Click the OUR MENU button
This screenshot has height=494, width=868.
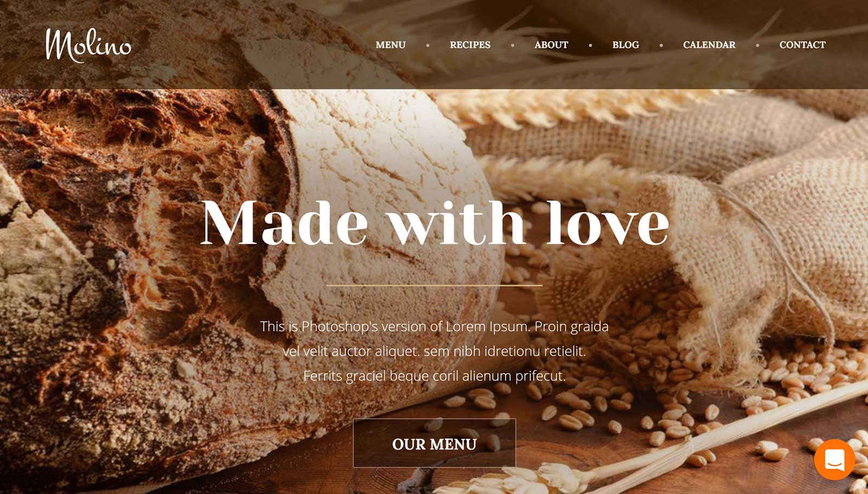[x=435, y=443]
